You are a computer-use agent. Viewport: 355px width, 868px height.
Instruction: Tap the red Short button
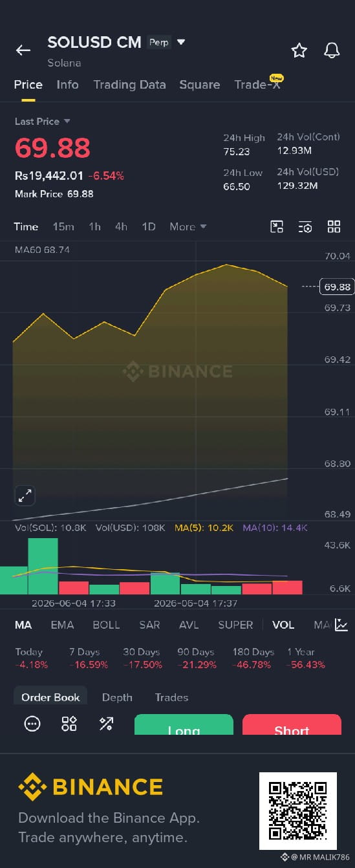[x=292, y=724]
